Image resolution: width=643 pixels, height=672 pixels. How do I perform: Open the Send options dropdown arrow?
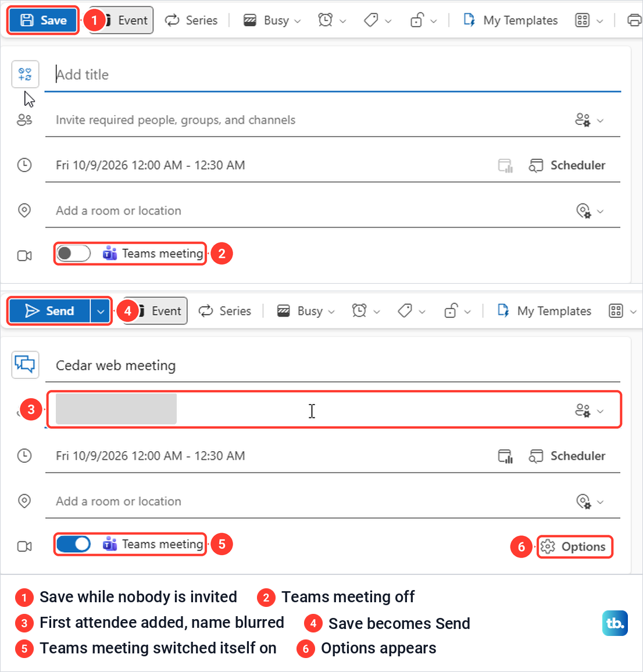[101, 311]
